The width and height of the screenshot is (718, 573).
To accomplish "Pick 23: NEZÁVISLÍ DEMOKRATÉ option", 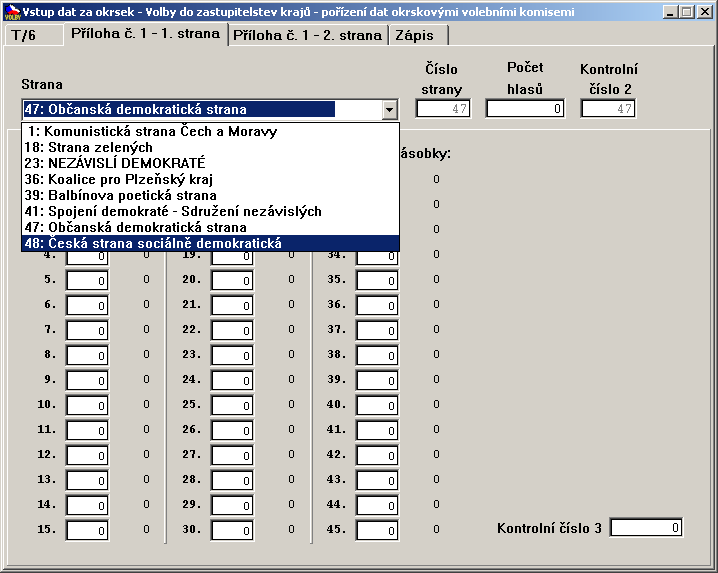I will coord(210,164).
